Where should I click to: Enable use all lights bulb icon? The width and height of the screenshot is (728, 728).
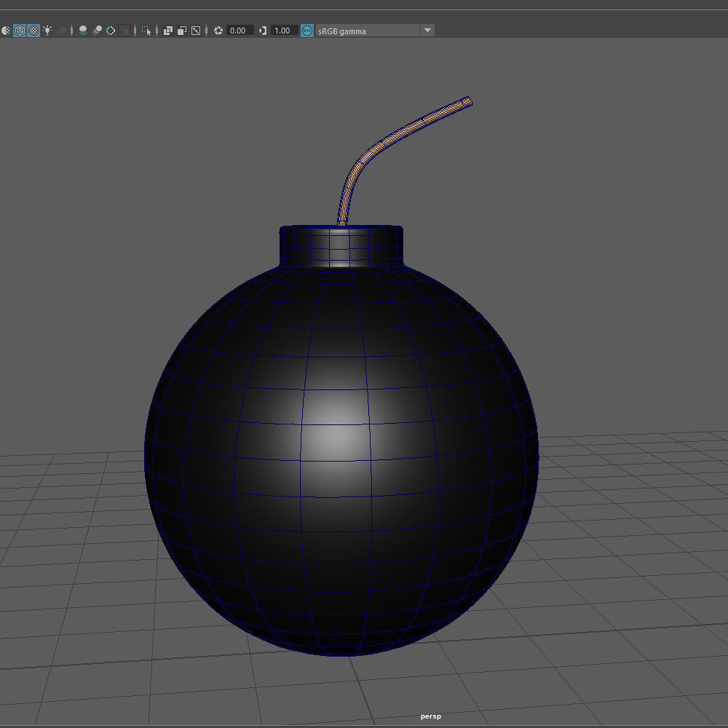tap(47, 31)
